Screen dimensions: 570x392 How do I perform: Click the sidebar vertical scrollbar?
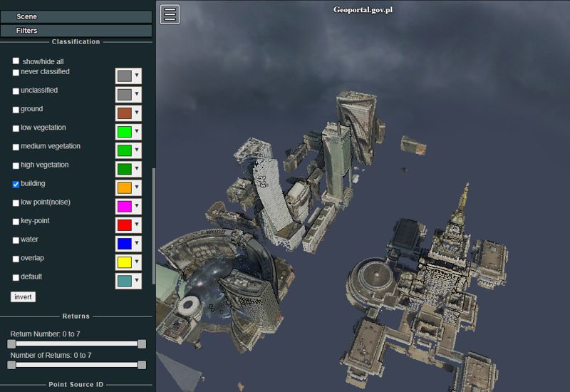point(154,225)
